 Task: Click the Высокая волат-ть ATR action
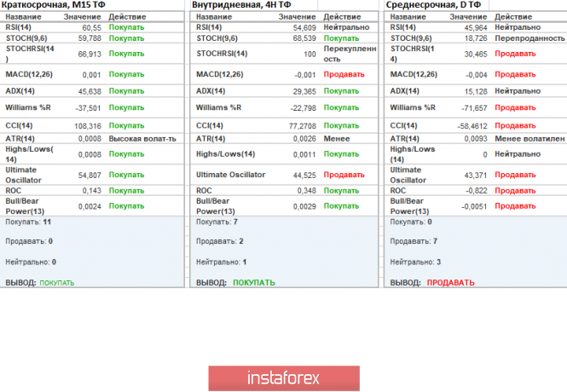pos(142,139)
